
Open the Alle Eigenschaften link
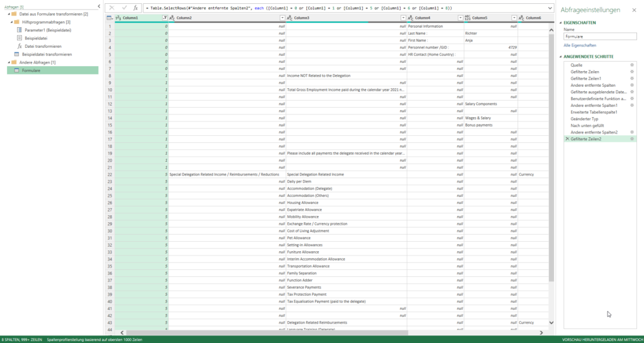pos(579,45)
